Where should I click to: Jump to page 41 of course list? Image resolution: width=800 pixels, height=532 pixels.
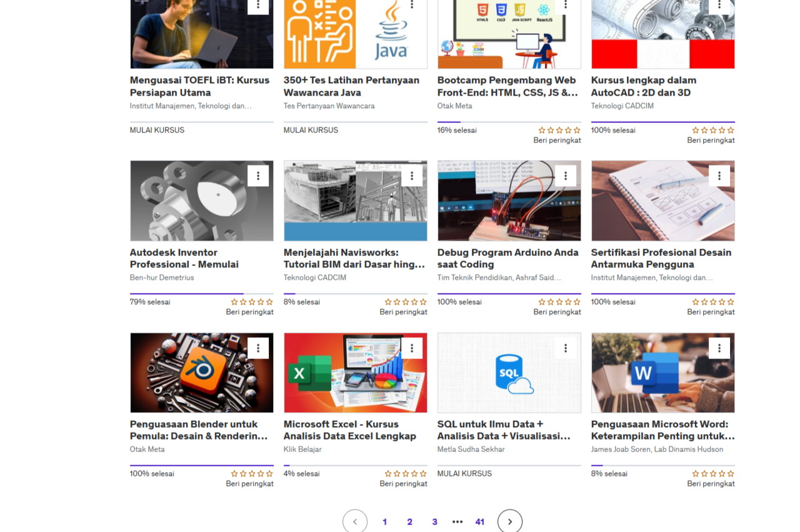[479, 522]
